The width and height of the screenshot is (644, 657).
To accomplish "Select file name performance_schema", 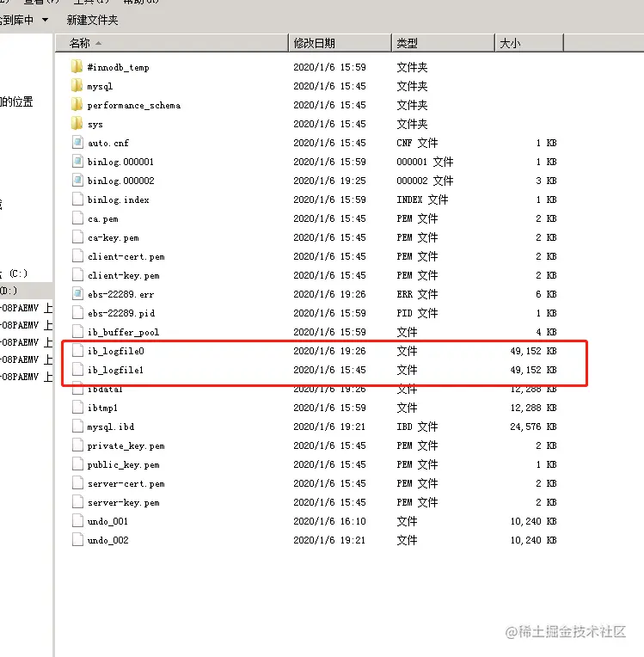I will coord(133,105).
